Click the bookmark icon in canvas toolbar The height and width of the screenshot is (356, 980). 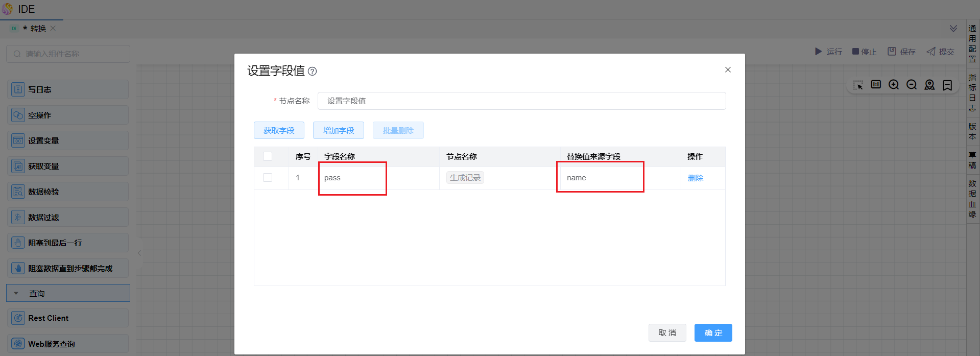tap(947, 85)
